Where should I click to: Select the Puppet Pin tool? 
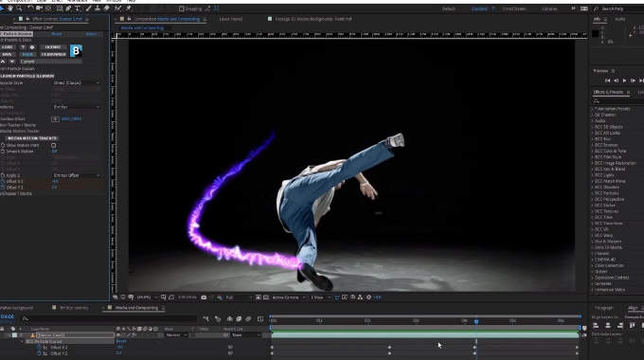click(x=129, y=9)
